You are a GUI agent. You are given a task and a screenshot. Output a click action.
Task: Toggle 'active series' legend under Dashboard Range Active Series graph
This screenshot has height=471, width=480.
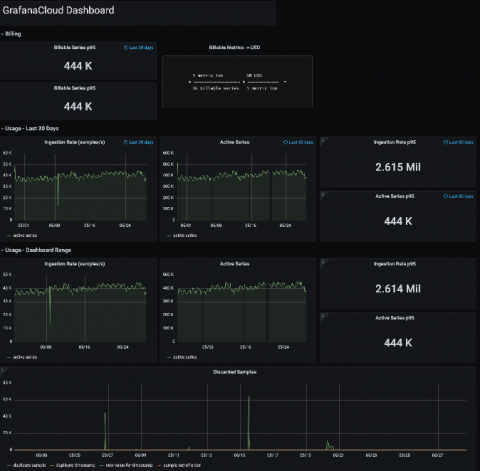click(185, 357)
